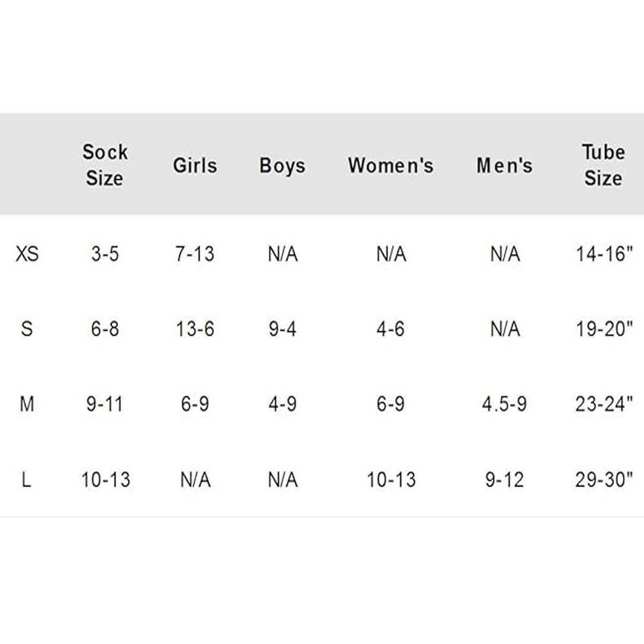This screenshot has width=644, height=644.
Task: Select the S row label
Action: tap(27, 329)
